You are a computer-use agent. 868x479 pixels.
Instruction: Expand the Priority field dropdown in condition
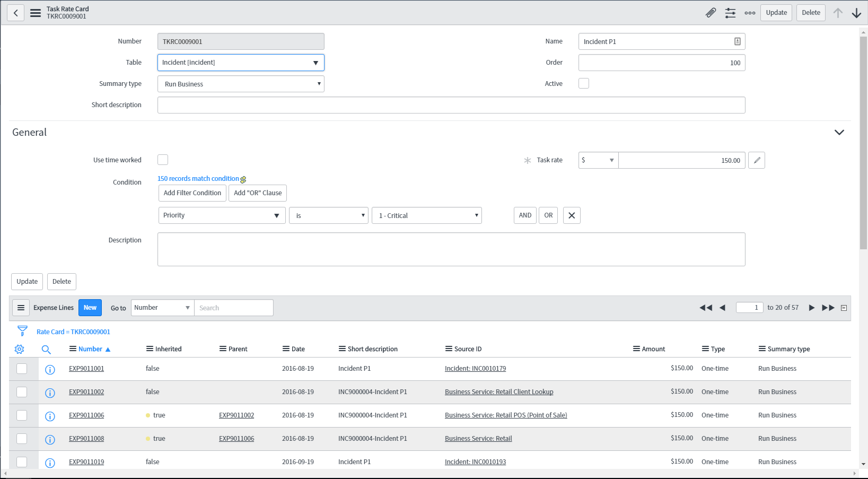tap(222, 215)
